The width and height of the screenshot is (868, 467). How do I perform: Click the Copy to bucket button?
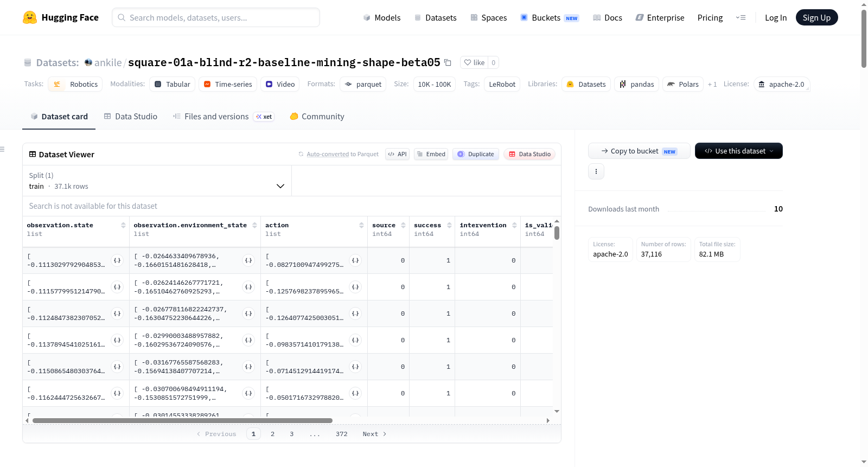639,151
